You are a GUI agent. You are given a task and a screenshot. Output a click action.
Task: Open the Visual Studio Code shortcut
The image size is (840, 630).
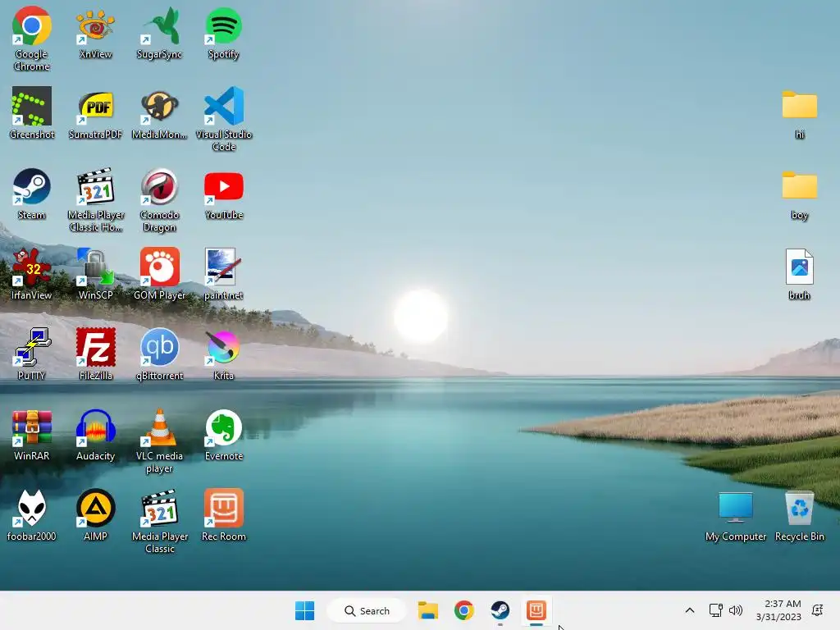pyautogui.click(x=223, y=119)
